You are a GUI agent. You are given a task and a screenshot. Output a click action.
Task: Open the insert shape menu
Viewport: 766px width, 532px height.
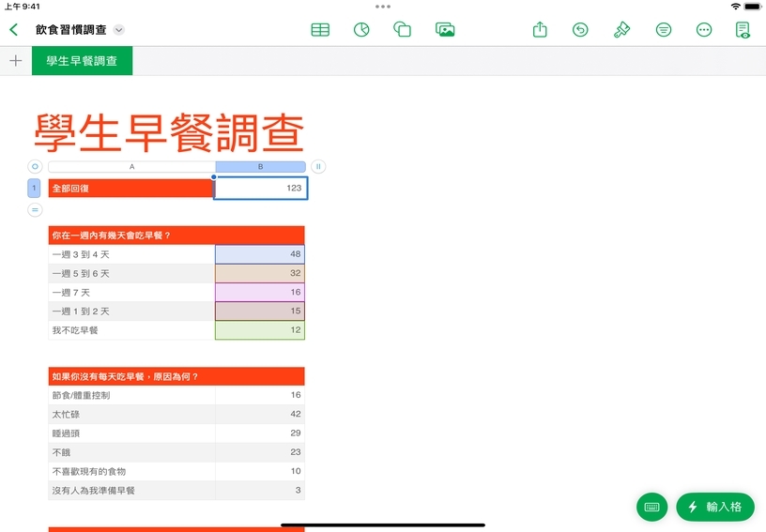[x=402, y=30]
